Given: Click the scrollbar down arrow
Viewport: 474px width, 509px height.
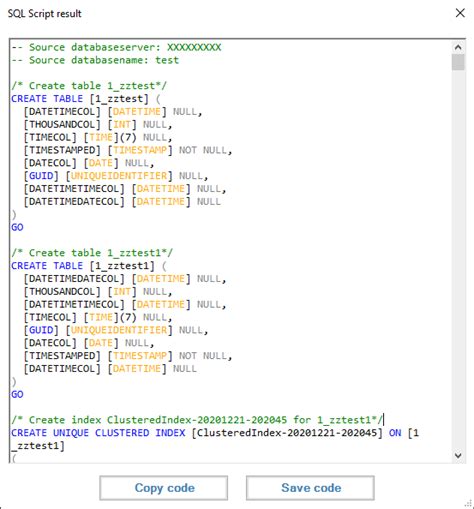Looking at the screenshot, I should [458, 455].
